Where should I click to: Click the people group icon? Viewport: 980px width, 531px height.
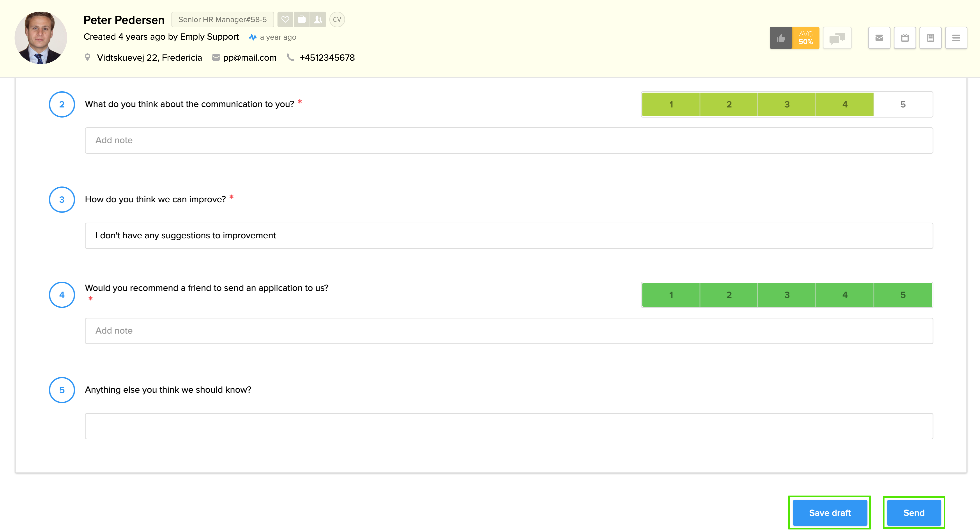click(x=318, y=19)
